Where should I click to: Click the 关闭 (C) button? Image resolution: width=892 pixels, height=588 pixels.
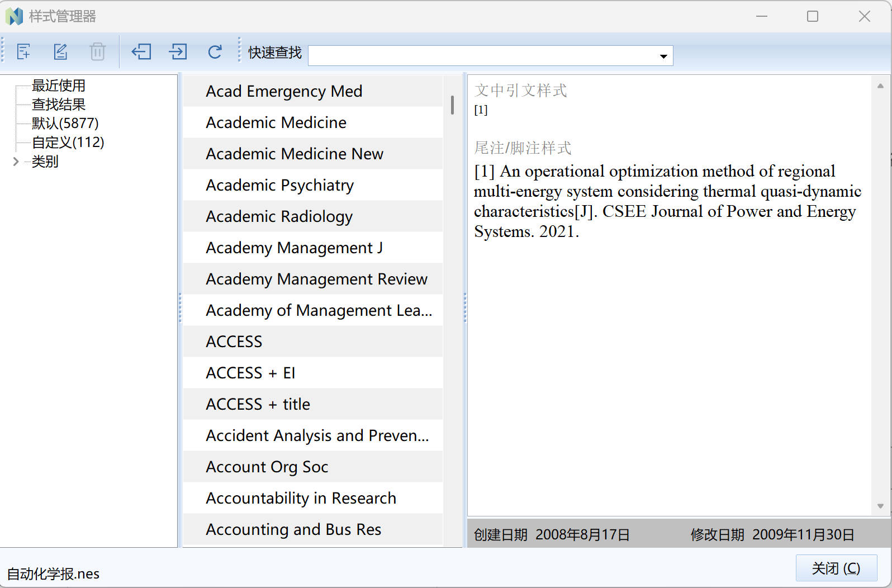click(x=836, y=568)
